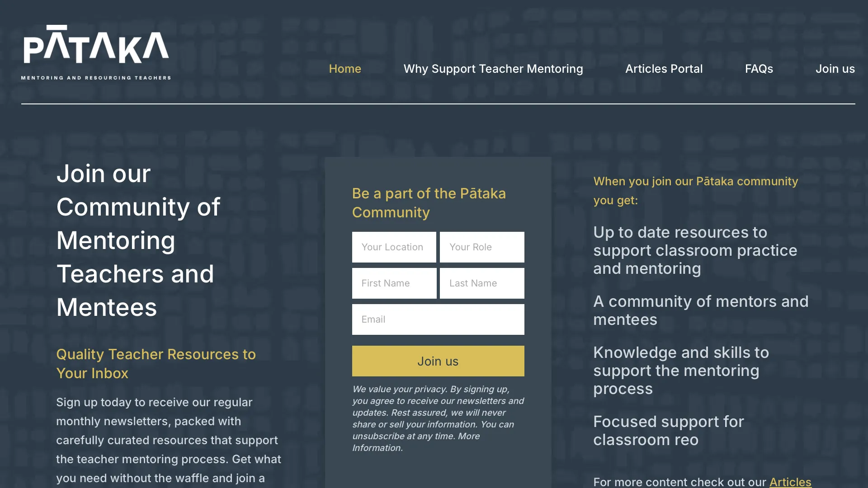
Task: Expand the Your Role dropdown selector
Action: (x=481, y=247)
